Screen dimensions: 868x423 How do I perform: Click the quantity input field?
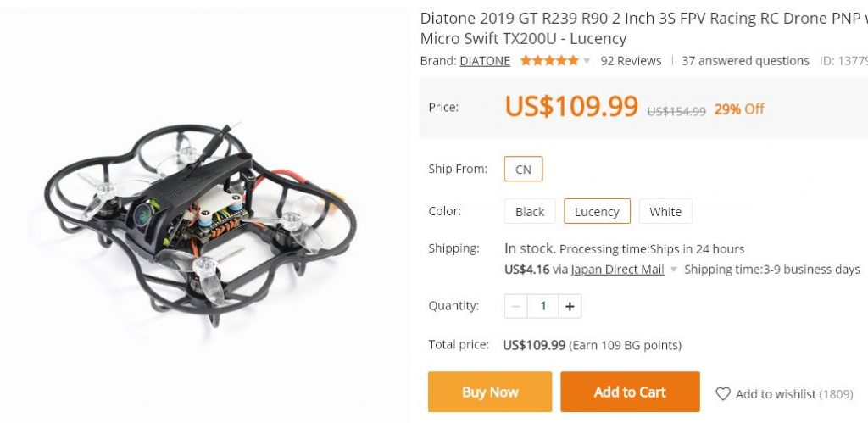pos(542,306)
